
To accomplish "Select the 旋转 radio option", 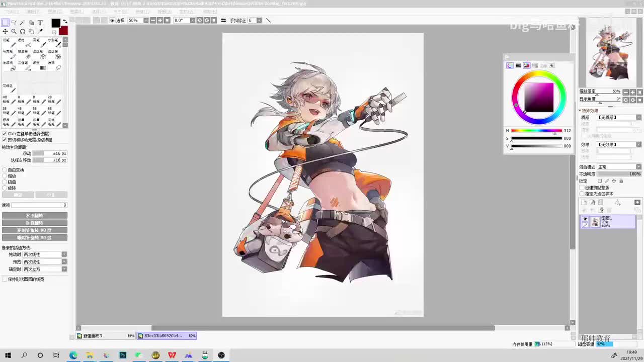I will click(x=5, y=188).
